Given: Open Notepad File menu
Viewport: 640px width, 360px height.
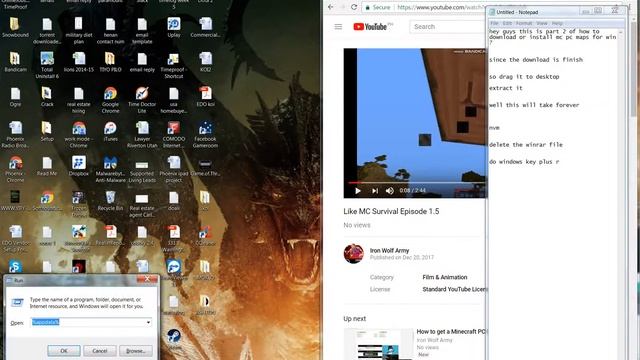Looking at the screenshot, I should tap(494, 23).
